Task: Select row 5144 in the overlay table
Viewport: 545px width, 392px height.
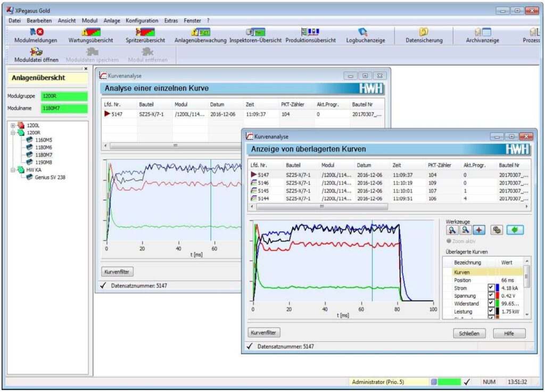Action: tap(389, 198)
